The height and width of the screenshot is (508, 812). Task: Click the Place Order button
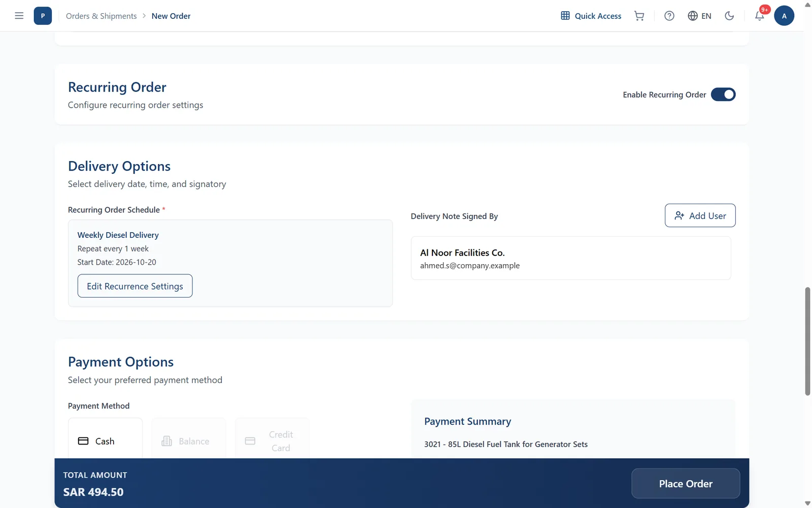pyautogui.click(x=686, y=484)
